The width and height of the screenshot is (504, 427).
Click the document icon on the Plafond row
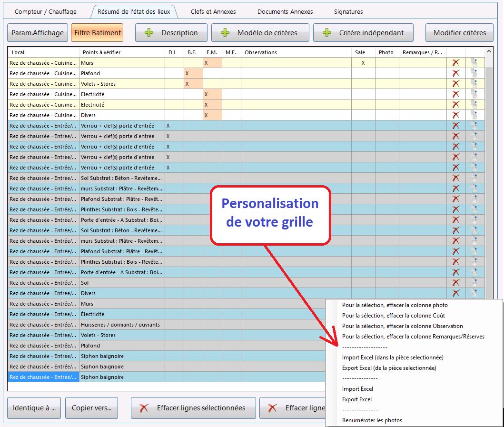[474, 73]
